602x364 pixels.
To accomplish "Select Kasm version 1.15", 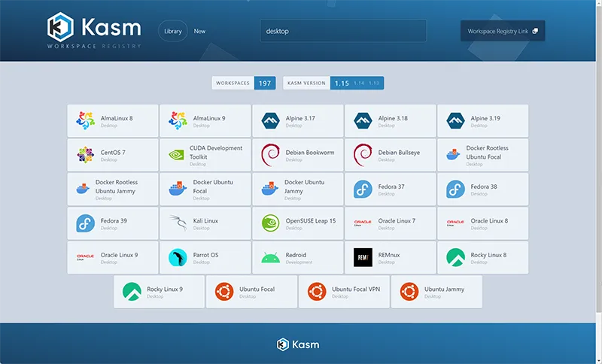I will (342, 83).
